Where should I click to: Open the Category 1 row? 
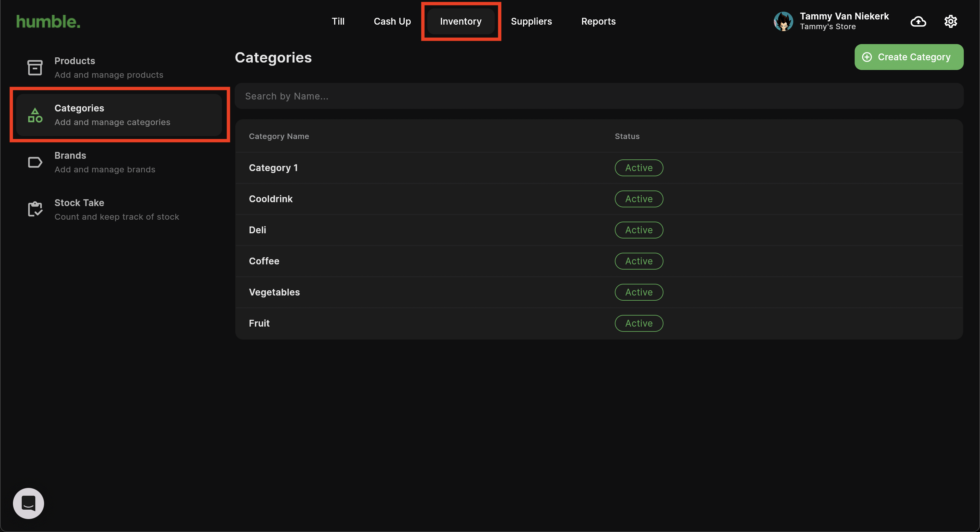tap(599, 168)
